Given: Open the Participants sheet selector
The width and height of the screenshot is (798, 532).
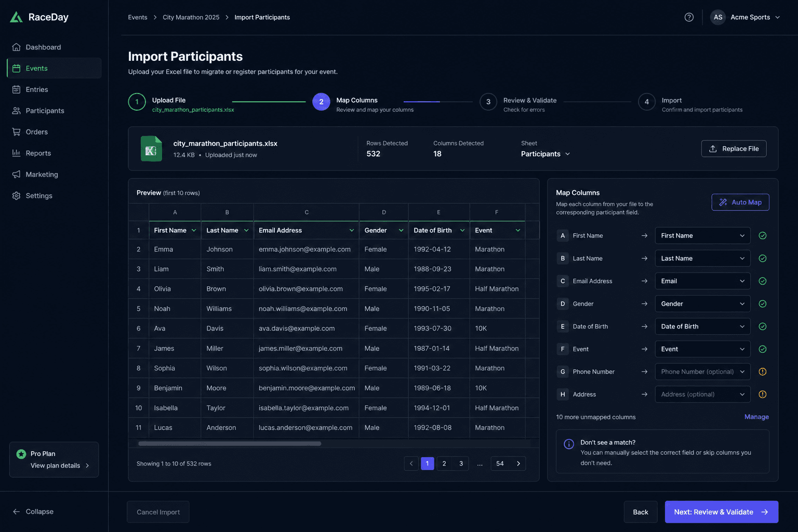Looking at the screenshot, I should click(546, 154).
